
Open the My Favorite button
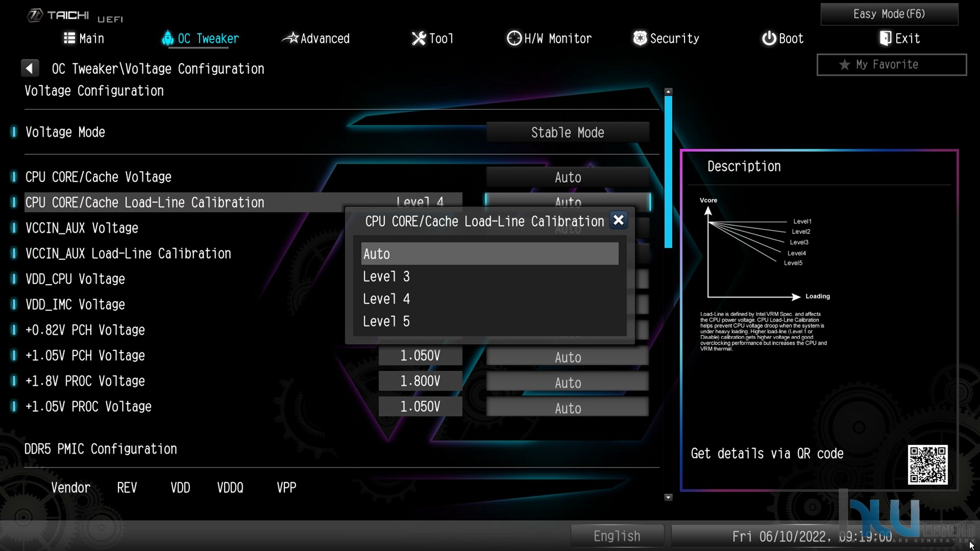pyautogui.click(x=892, y=65)
